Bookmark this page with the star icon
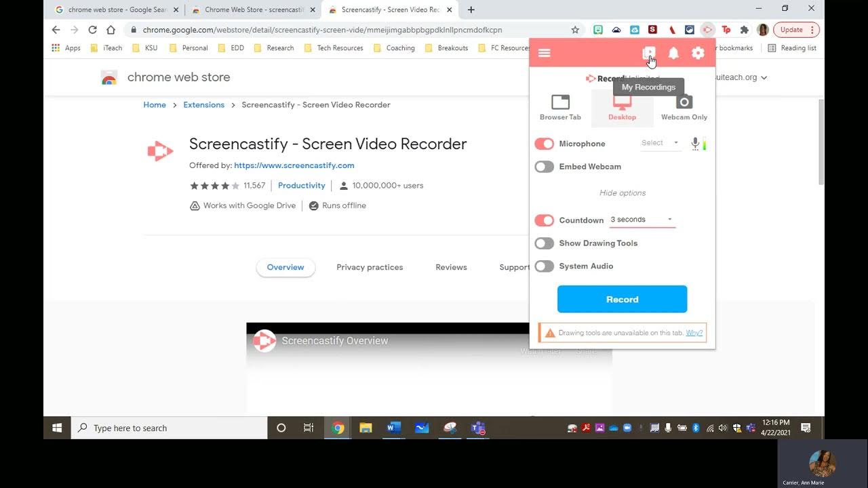The image size is (868, 488). 575,30
